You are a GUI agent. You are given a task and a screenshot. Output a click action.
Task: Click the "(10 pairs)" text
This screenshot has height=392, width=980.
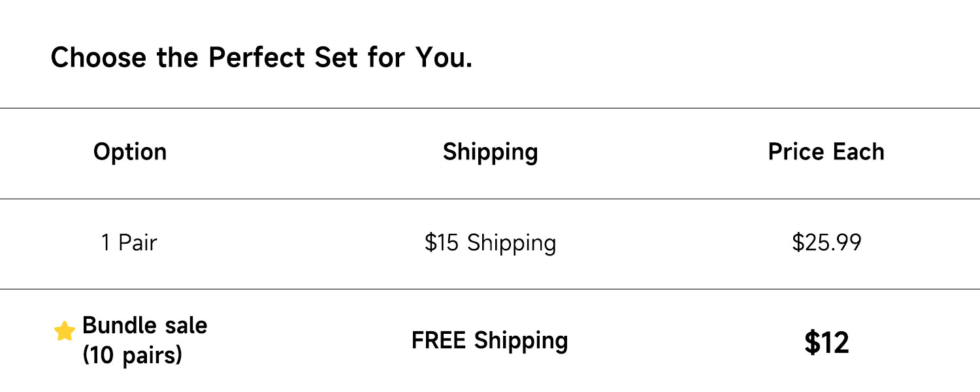click(132, 356)
